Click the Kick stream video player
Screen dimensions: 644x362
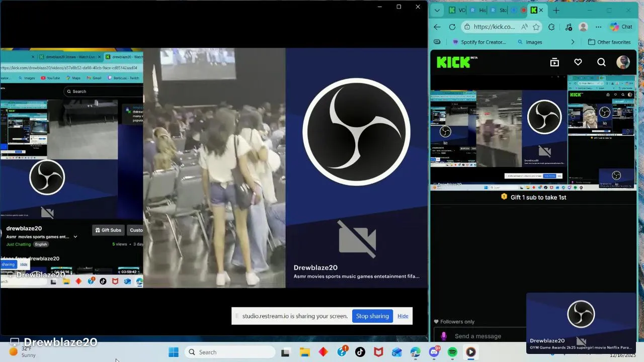tap(533, 133)
